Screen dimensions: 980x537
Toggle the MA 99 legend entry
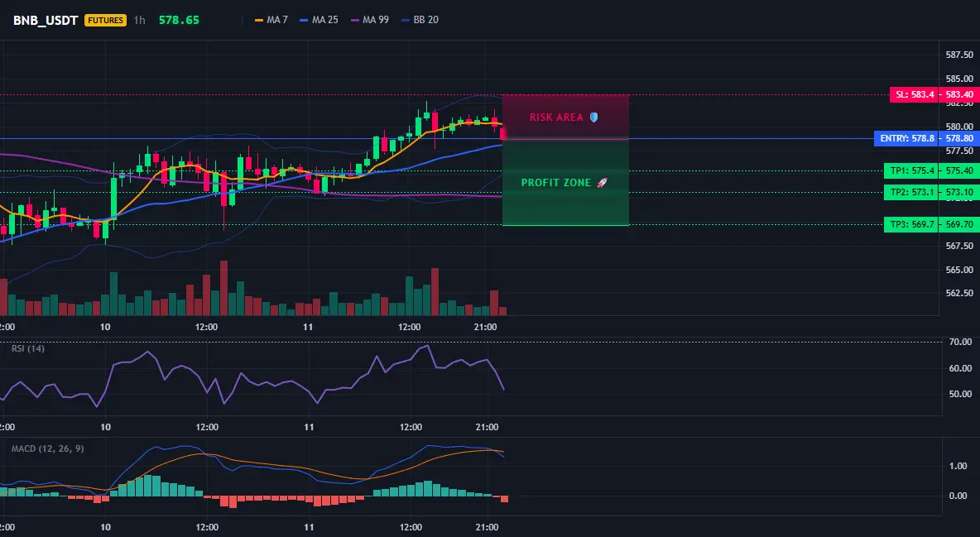[x=370, y=20]
